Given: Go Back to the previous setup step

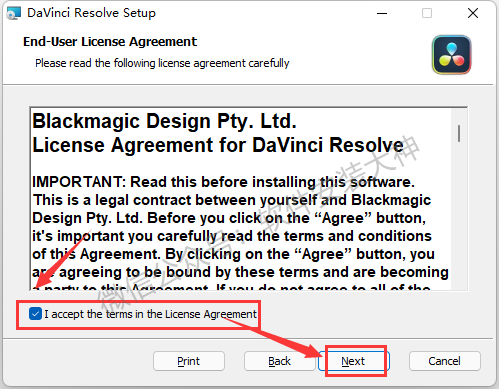Looking at the screenshot, I should click(279, 361).
